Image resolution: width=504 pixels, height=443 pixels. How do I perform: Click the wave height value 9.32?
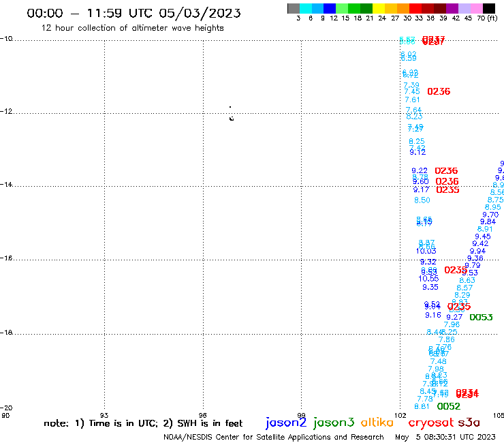428,262
